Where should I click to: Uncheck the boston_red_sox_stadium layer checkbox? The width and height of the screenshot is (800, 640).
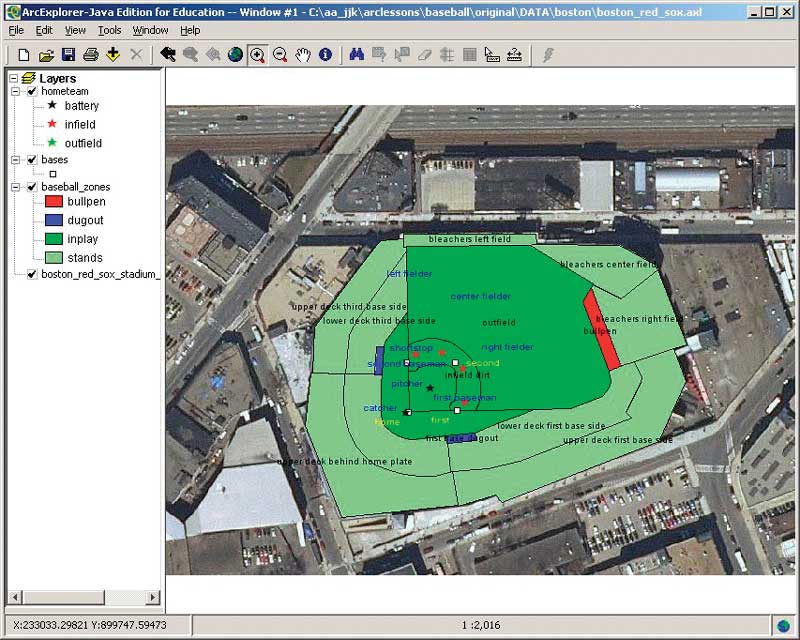[x=32, y=274]
